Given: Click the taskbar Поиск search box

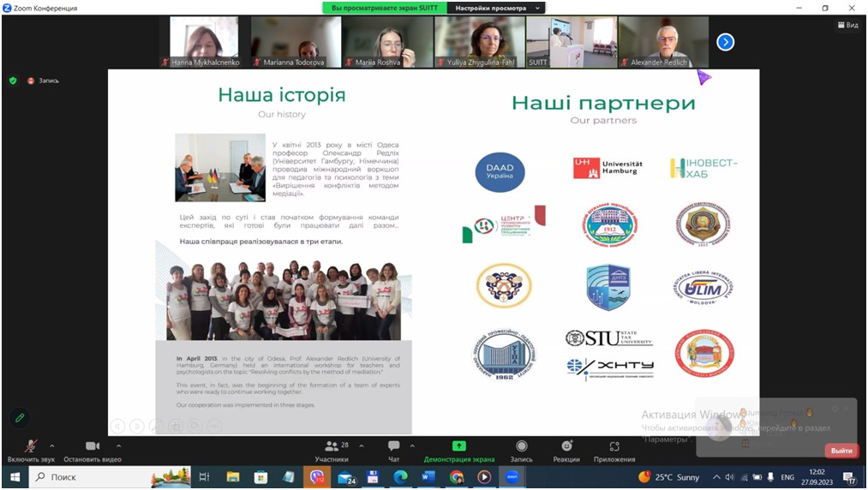Looking at the screenshot, I should (111, 476).
